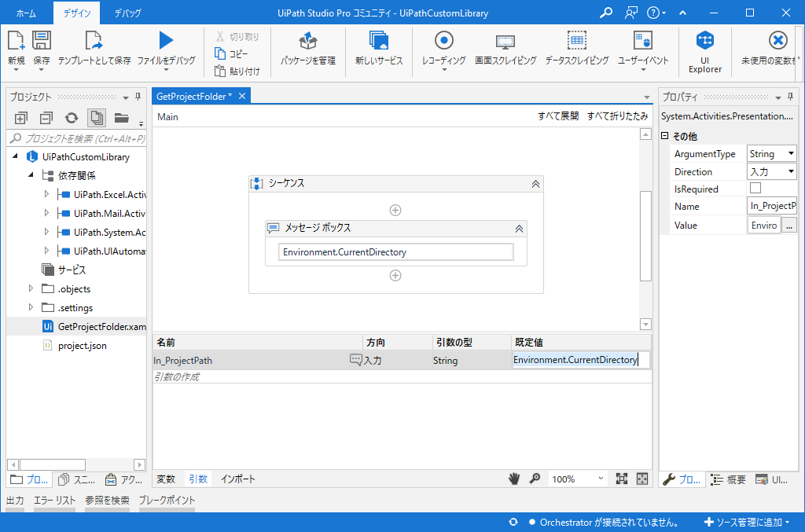Click the feedback icon in title bar
Screen dimensions: 805x532
(631, 13)
